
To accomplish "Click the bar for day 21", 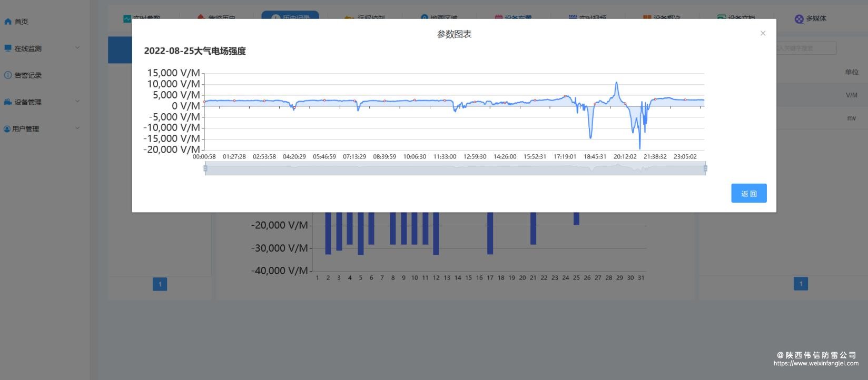I will (x=533, y=228).
